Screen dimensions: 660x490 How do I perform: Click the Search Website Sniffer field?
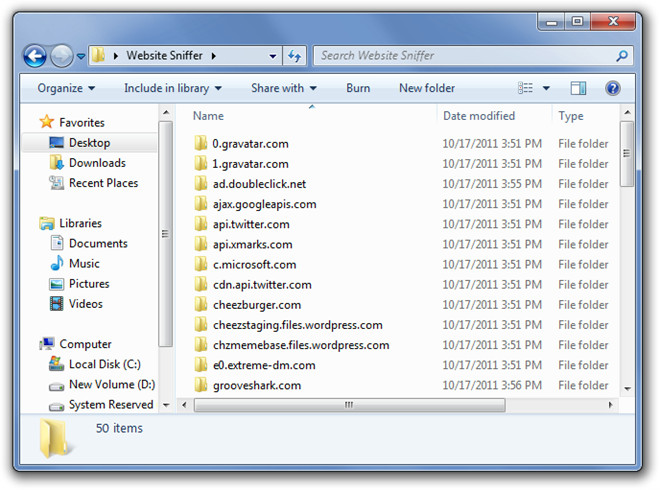click(x=473, y=56)
